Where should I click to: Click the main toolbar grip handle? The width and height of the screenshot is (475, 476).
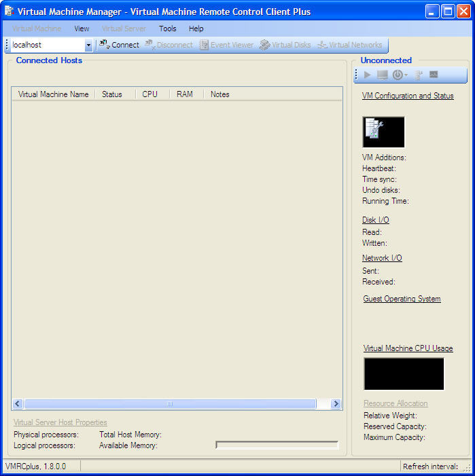[x=7, y=45]
